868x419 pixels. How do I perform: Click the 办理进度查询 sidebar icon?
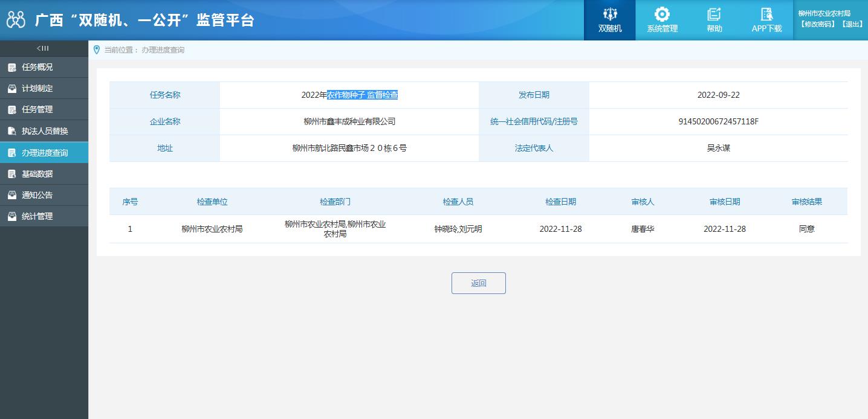[x=12, y=153]
